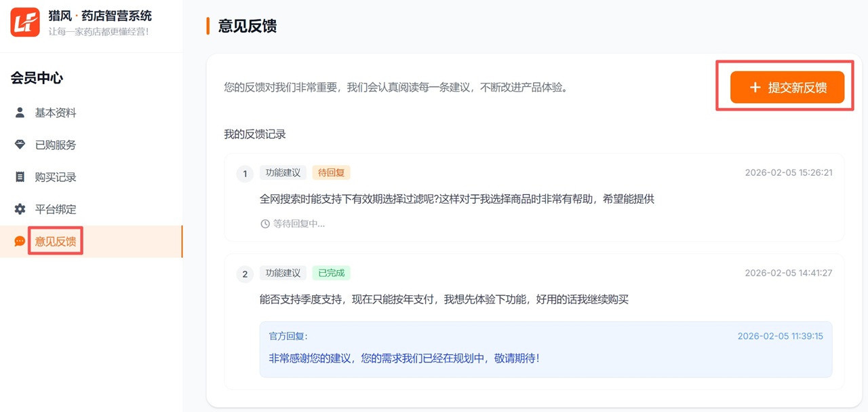Select the chat bubble icon beside 意见反馈
The image size is (868, 412).
tap(20, 241)
